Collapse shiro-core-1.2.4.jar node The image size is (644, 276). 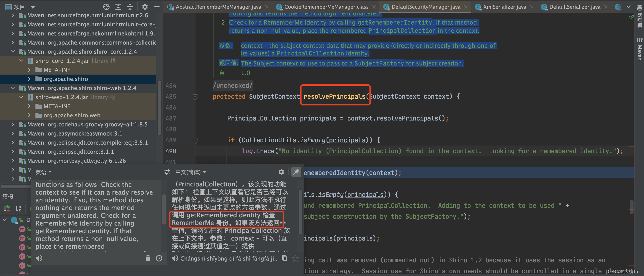tap(21, 61)
